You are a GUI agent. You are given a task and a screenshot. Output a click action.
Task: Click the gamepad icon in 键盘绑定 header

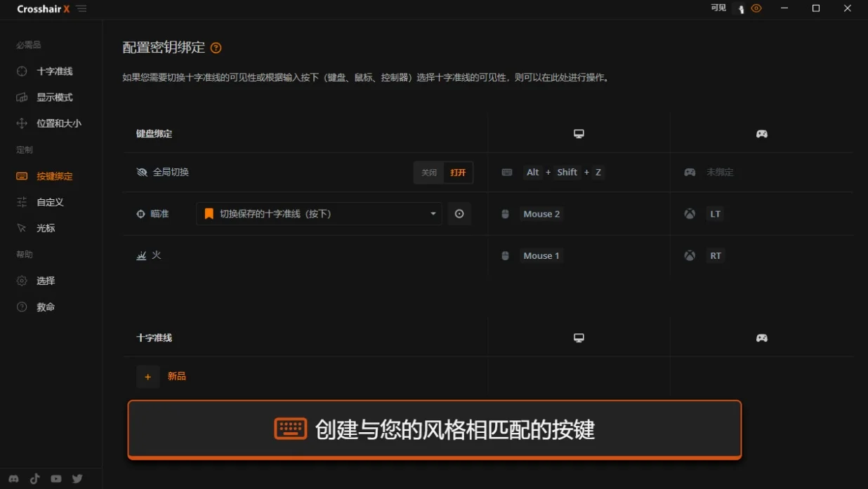pos(761,133)
